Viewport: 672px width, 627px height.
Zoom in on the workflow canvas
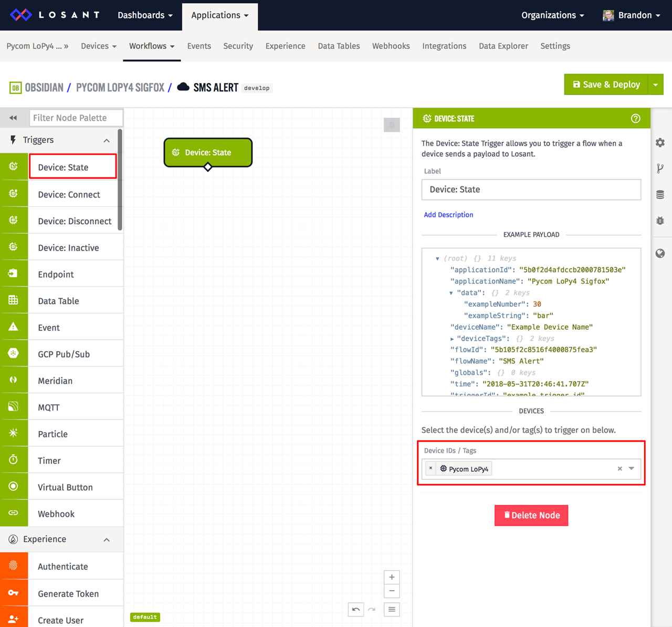(x=392, y=577)
